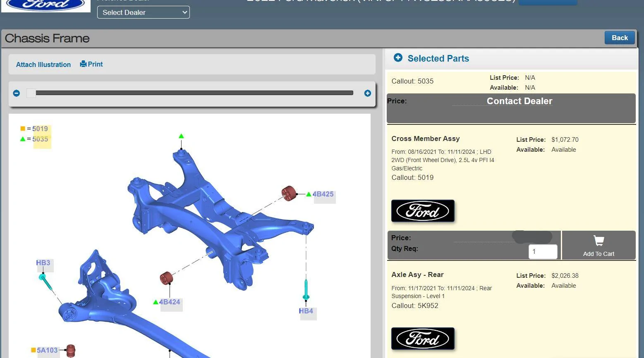Click callout label 4B425
The width and height of the screenshot is (644, 358).
(x=323, y=194)
